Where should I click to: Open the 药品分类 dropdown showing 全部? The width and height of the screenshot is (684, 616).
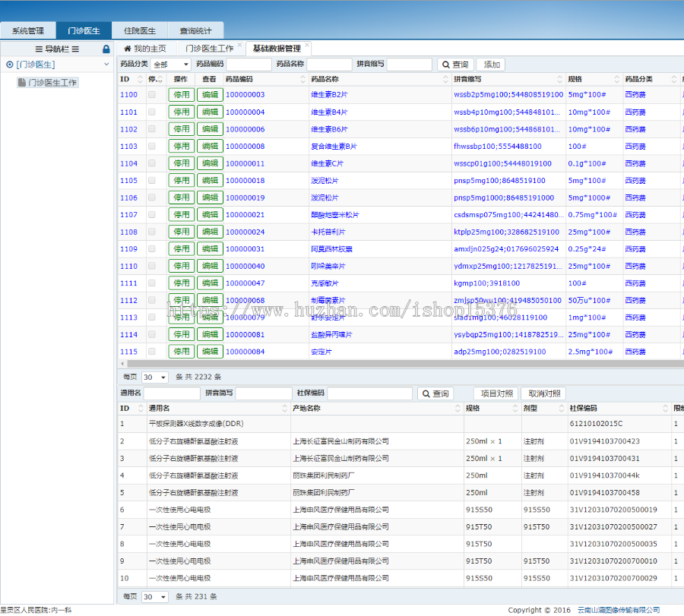click(171, 65)
